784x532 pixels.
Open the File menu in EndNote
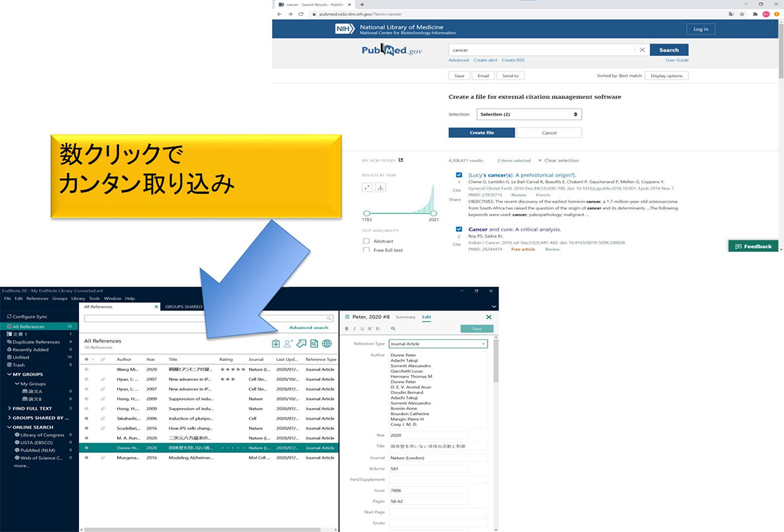(x=8, y=299)
